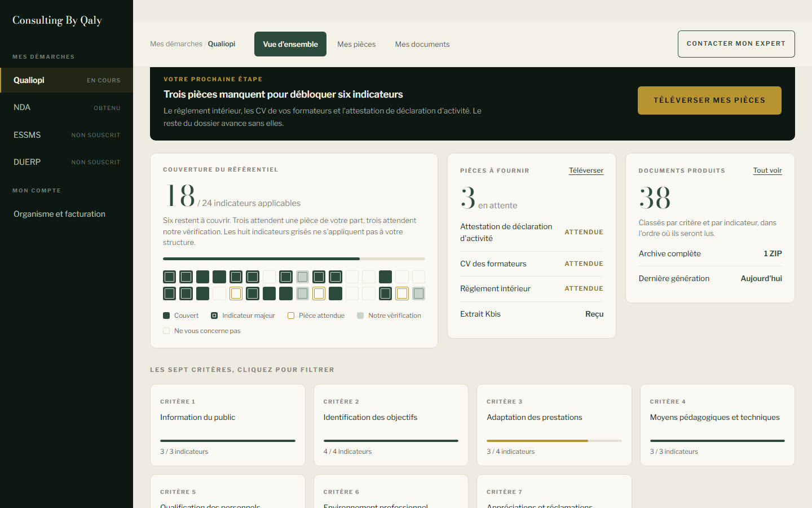Viewport: 812px width, 508px height.
Task: Select the Critère 5 card
Action: tap(228, 492)
